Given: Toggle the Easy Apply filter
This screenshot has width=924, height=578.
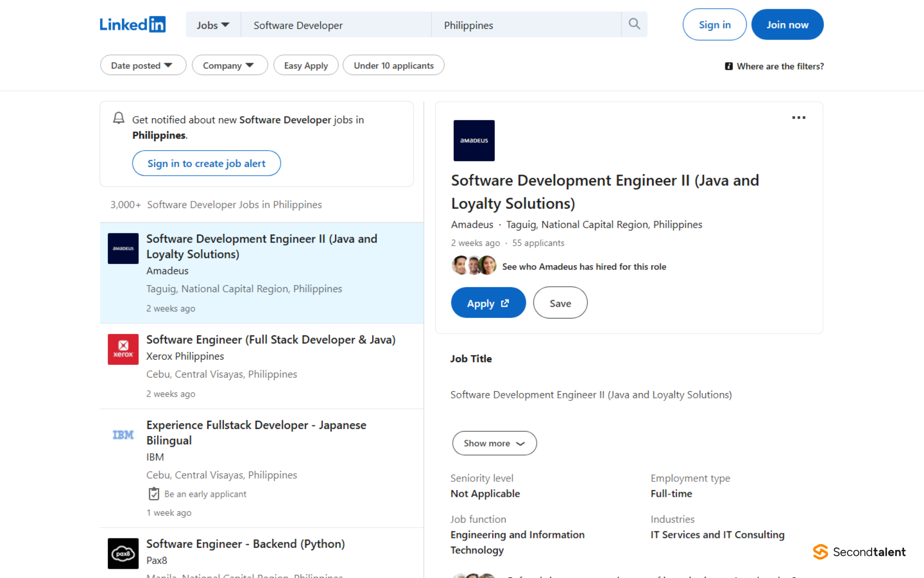Looking at the screenshot, I should tap(306, 65).
